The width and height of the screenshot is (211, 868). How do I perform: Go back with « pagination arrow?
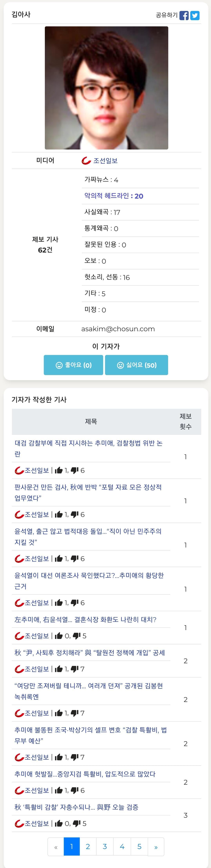tap(56, 847)
